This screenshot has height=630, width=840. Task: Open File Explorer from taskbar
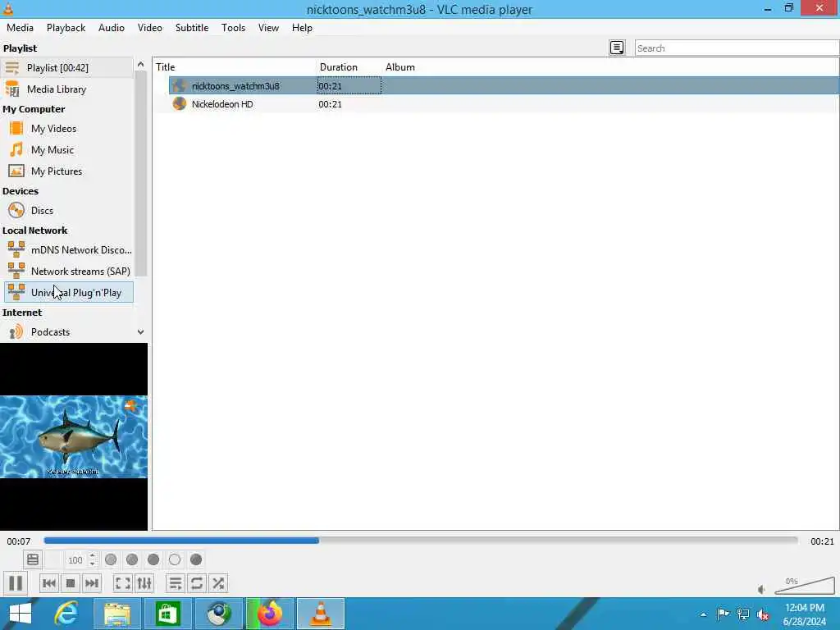(x=117, y=614)
